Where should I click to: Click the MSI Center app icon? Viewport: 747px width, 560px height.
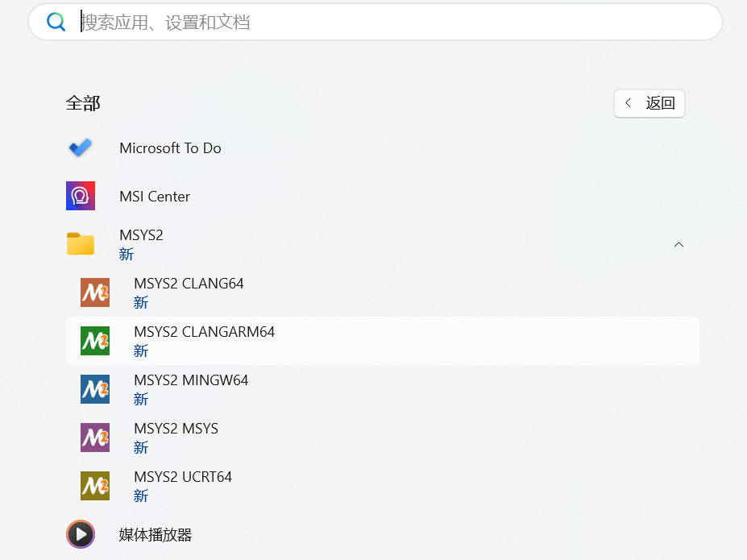[81, 196]
